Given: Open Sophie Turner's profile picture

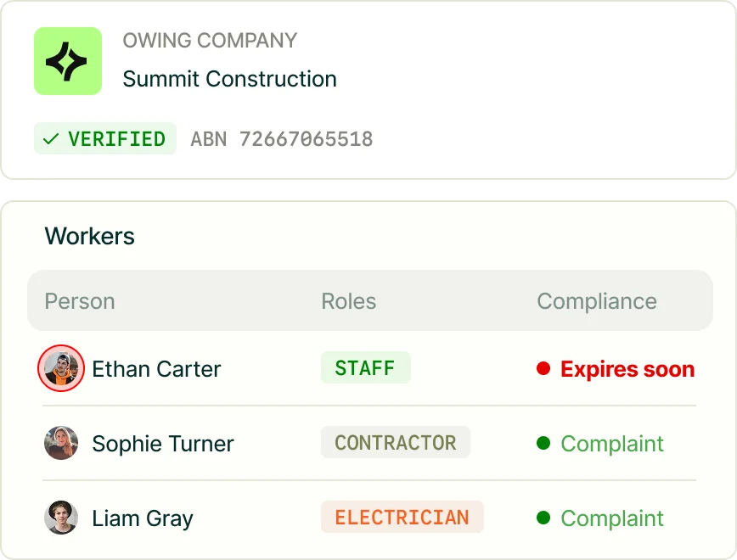Looking at the screenshot, I should 61,443.
